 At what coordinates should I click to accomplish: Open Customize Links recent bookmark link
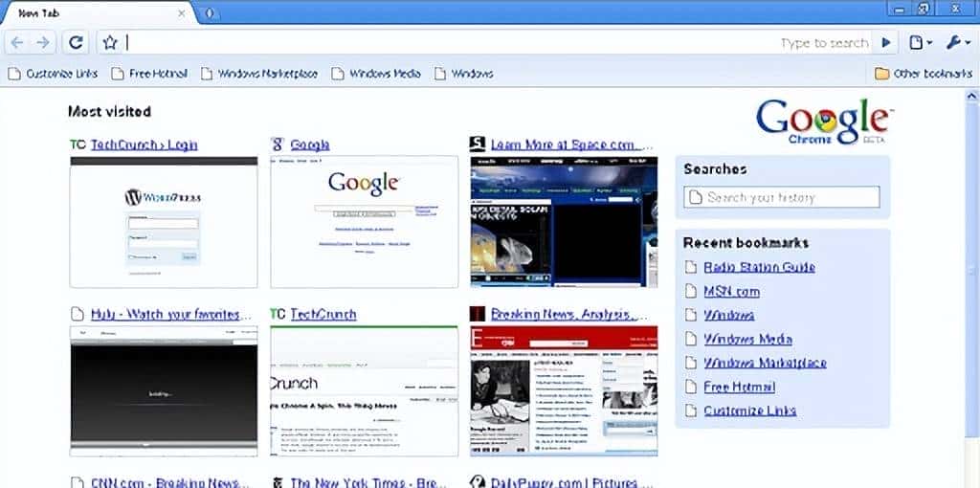750,410
